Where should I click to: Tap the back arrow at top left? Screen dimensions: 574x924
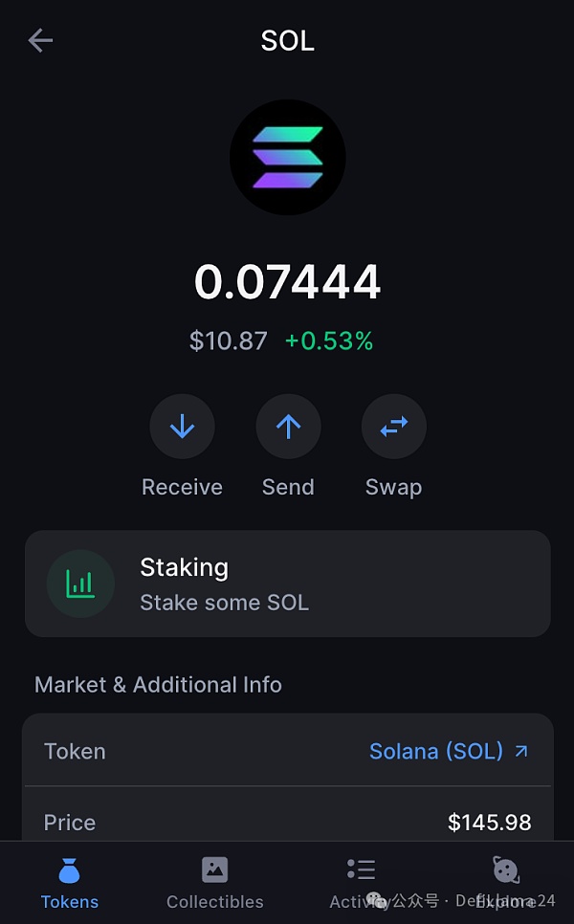pyautogui.click(x=39, y=40)
